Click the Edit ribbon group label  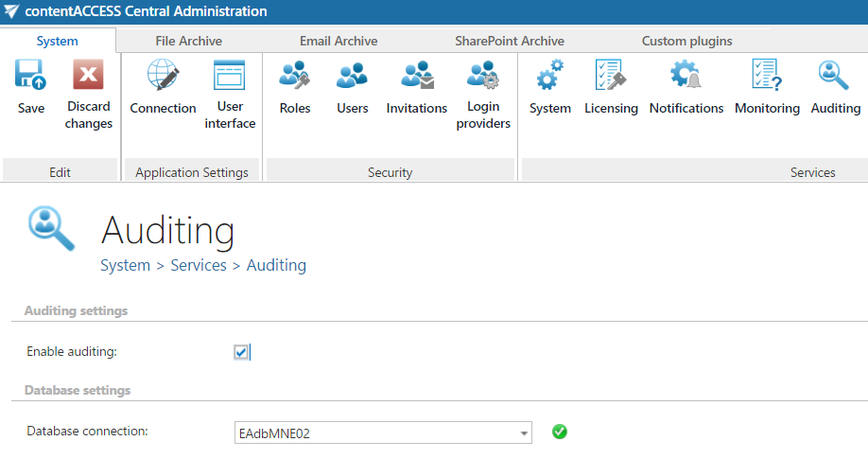tap(60, 172)
